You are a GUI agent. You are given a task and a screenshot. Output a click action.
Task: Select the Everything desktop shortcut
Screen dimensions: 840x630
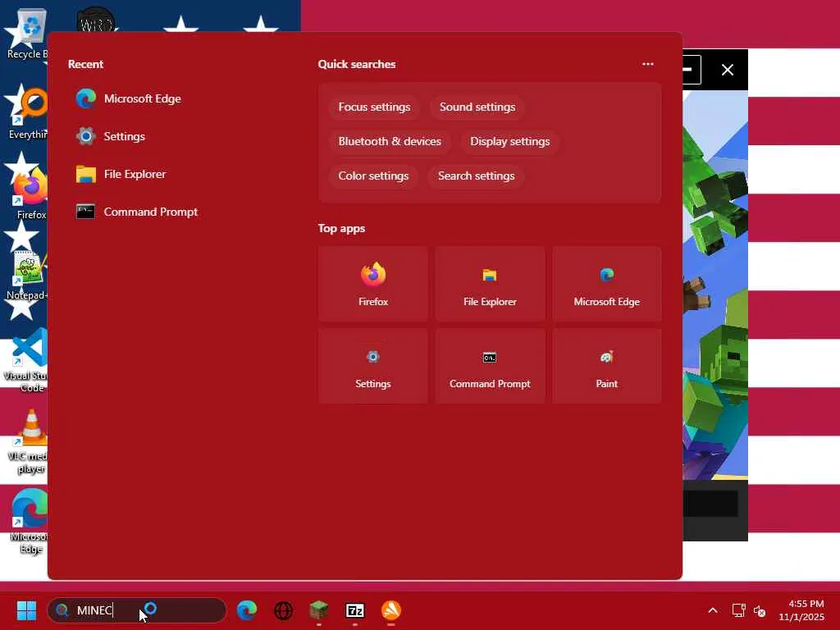[28, 113]
